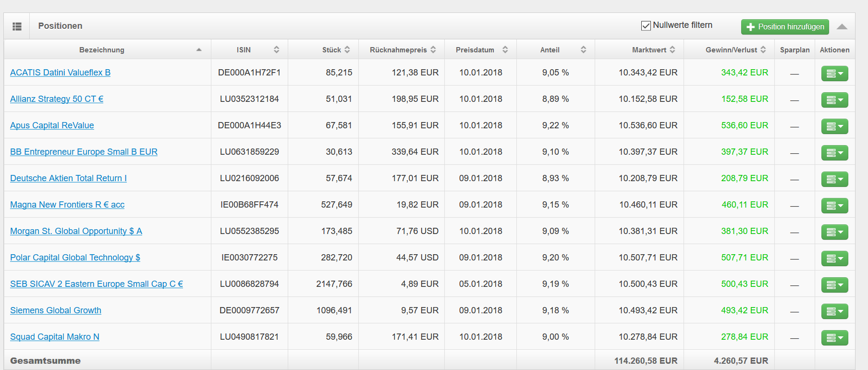Open the Allianz Strategy 50 CT € link
Image resolution: width=868 pixels, height=370 pixels.
[57, 99]
